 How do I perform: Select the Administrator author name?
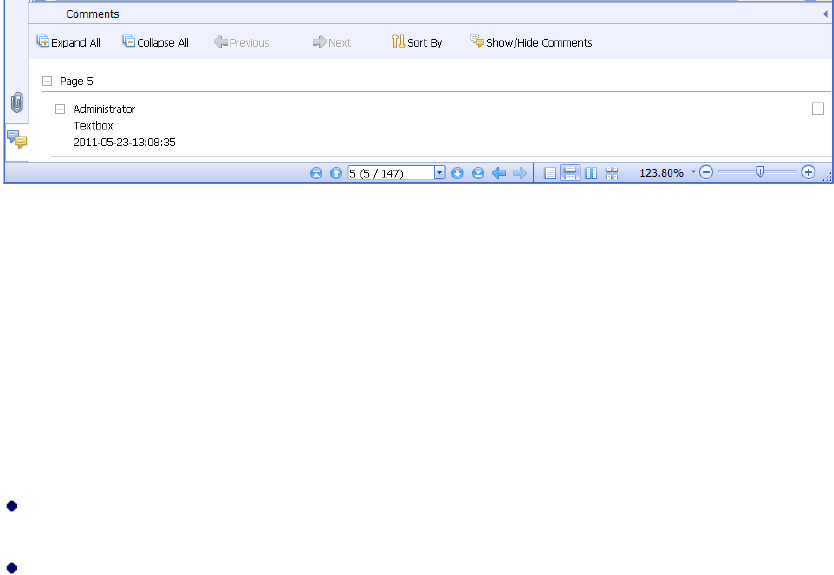pyautogui.click(x=104, y=109)
